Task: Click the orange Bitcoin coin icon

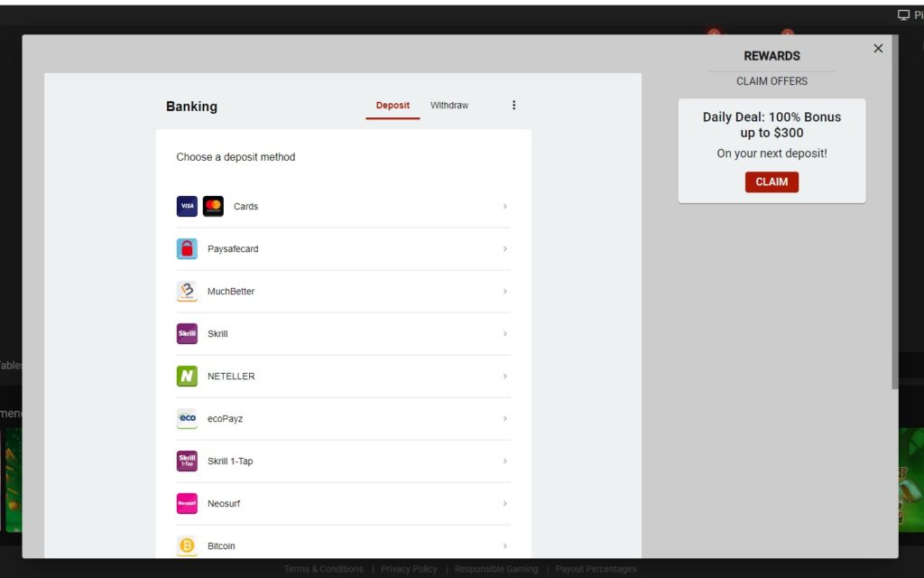Action: (187, 546)
